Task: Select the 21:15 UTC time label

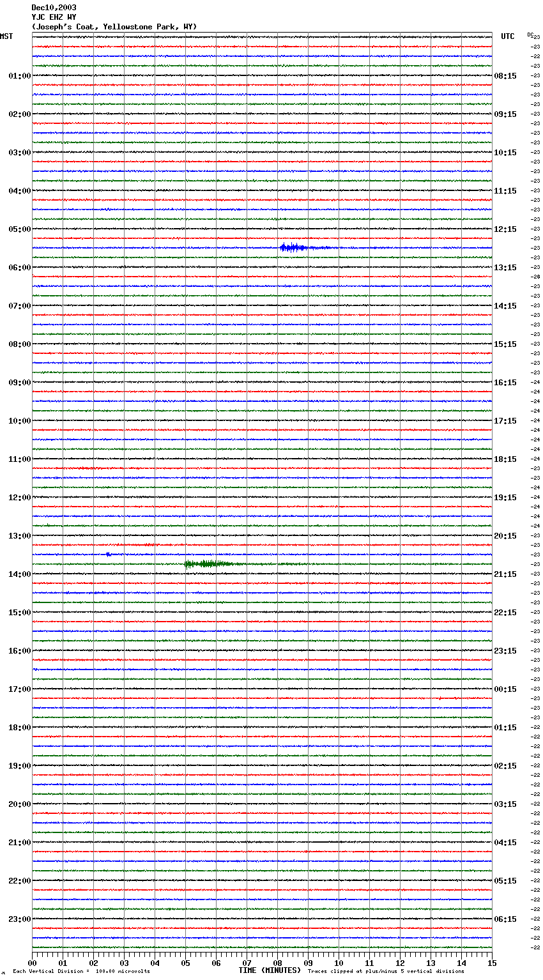Action: pos(505,574)
